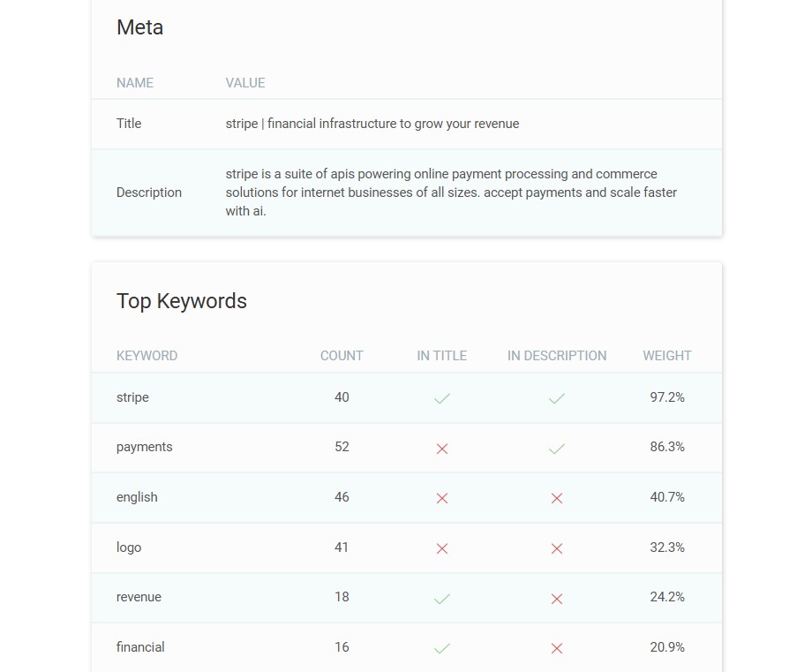
Task: Click the COUNT column header
Action: 342,356
